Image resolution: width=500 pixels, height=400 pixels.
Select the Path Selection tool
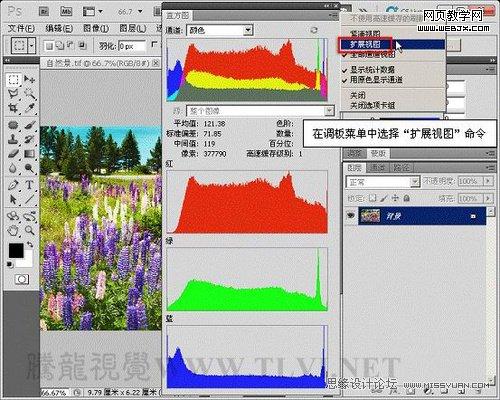pos(13,199)
